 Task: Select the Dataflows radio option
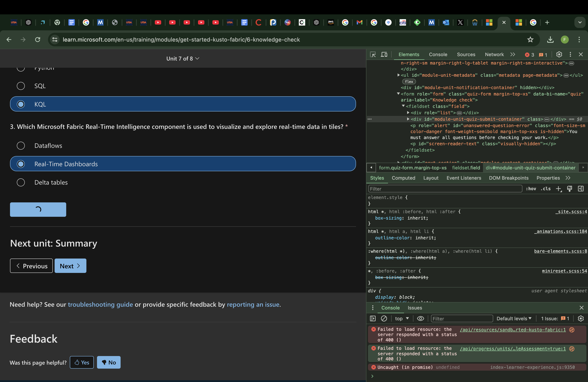[x=21, y=146]
